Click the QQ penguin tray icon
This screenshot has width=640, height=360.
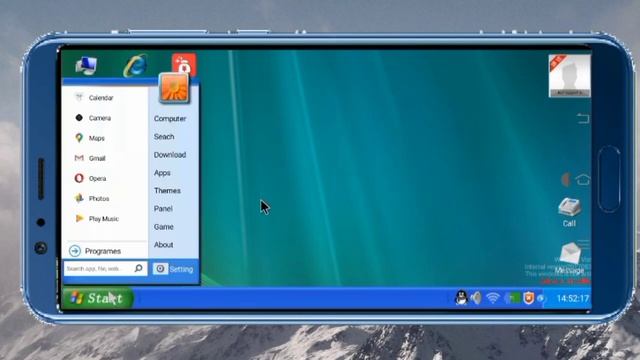coord(461,298)
